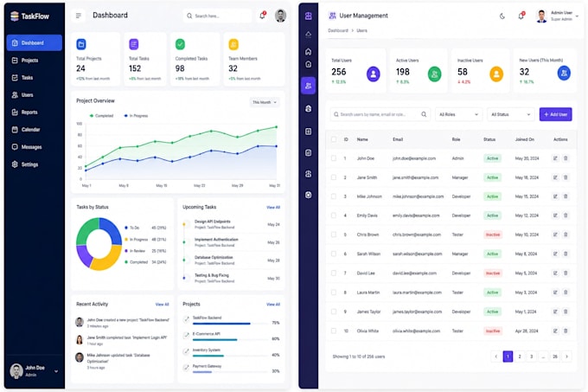588x392 pixels.
Task: Edit the John Doe user row
Action: coord(555,158)
